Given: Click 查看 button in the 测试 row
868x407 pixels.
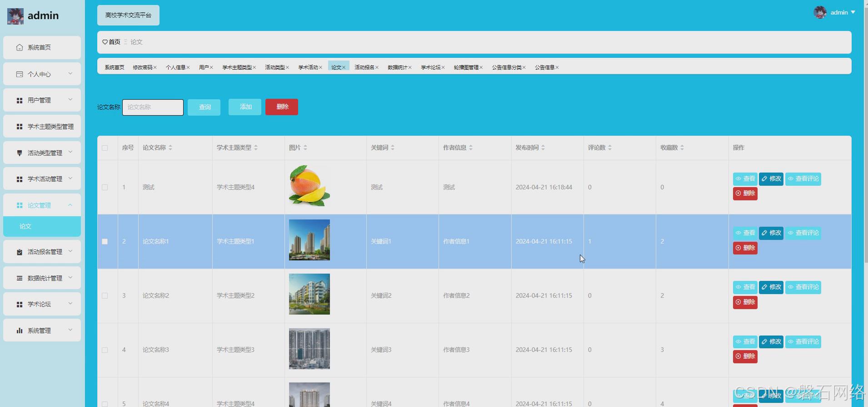Looking at the screenshot, I should (745, 179).
